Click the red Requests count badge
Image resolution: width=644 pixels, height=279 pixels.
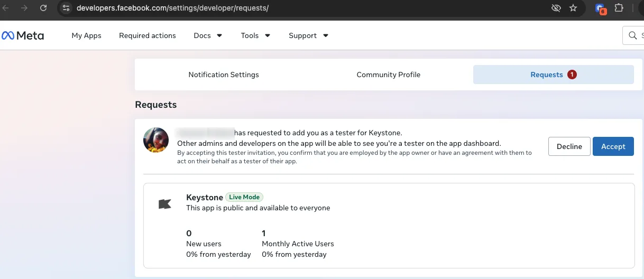572,75
